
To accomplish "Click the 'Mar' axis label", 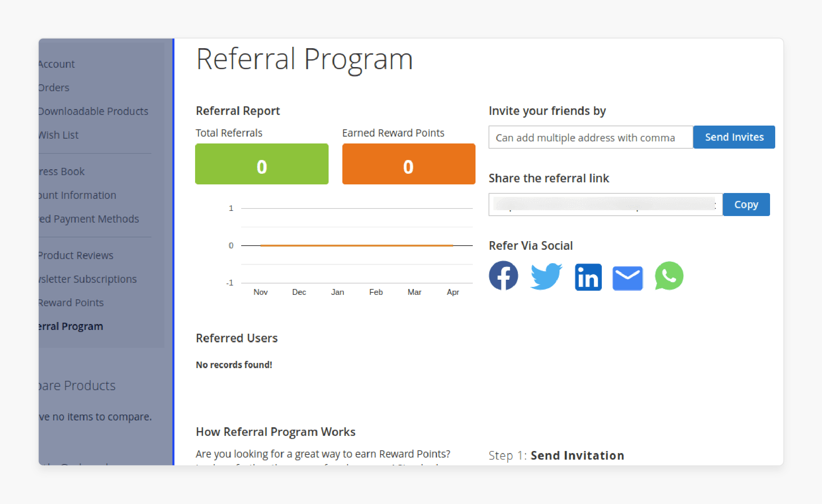I will pyautogui.click(x=414, y=292).
